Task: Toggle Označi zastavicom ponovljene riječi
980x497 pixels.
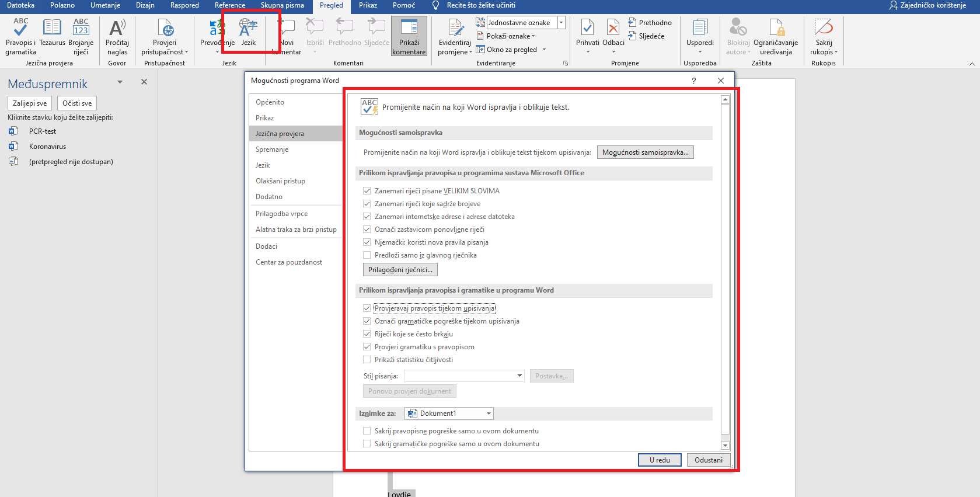Action: pos(367,230)
